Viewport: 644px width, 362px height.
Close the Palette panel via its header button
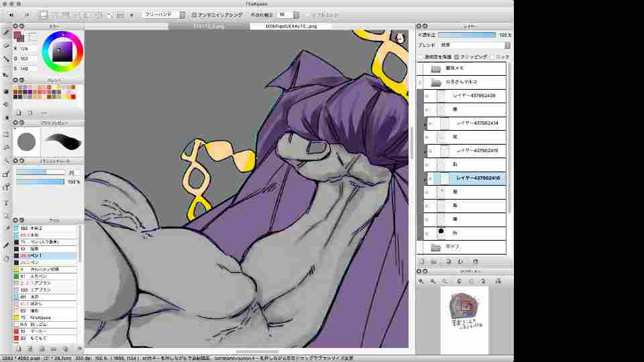15,80
